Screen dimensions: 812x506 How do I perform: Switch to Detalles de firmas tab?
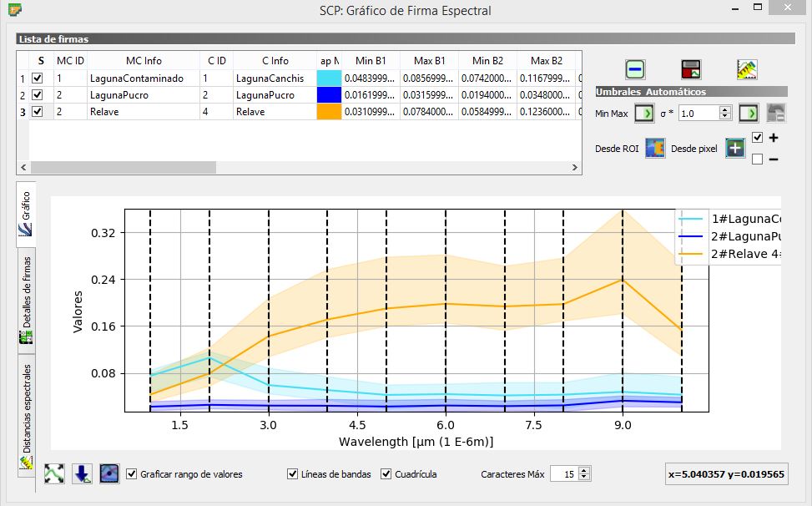pos(26,301)
